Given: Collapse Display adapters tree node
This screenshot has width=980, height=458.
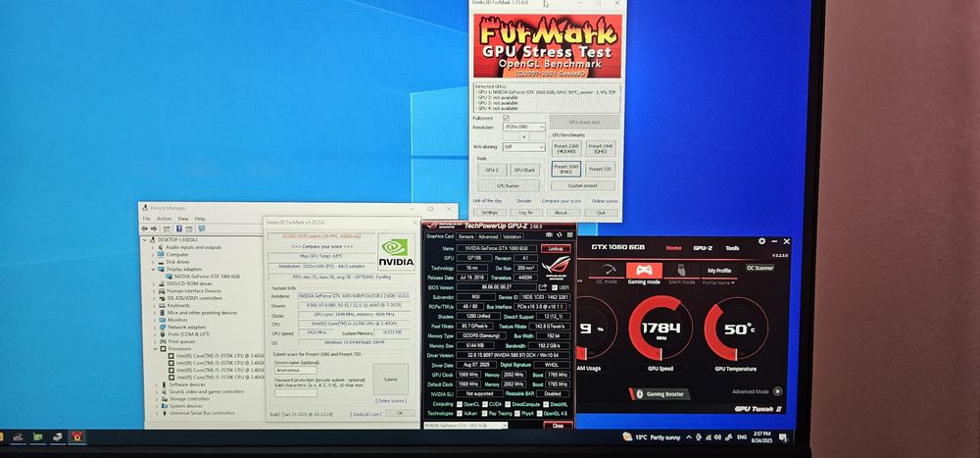Looking at the screenshot, I should (x=153, y=269).
